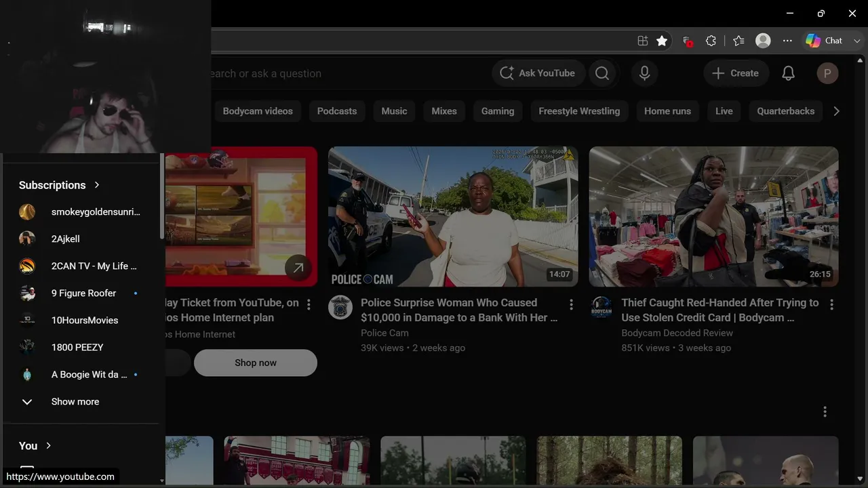Click the Bodycam Decoded Review channel avatar
Image resolution: width=868 pixels, height=488 pixels.
601,307
